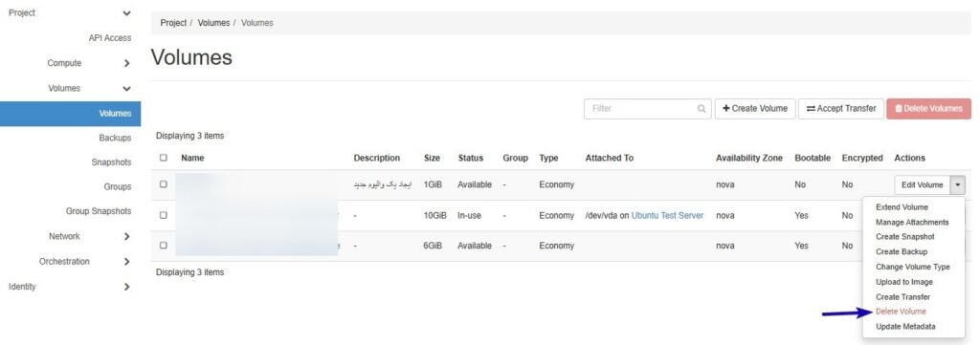Select the checkbox for the 1GiB volume row

pyautogui.click(x=163, y=184)
